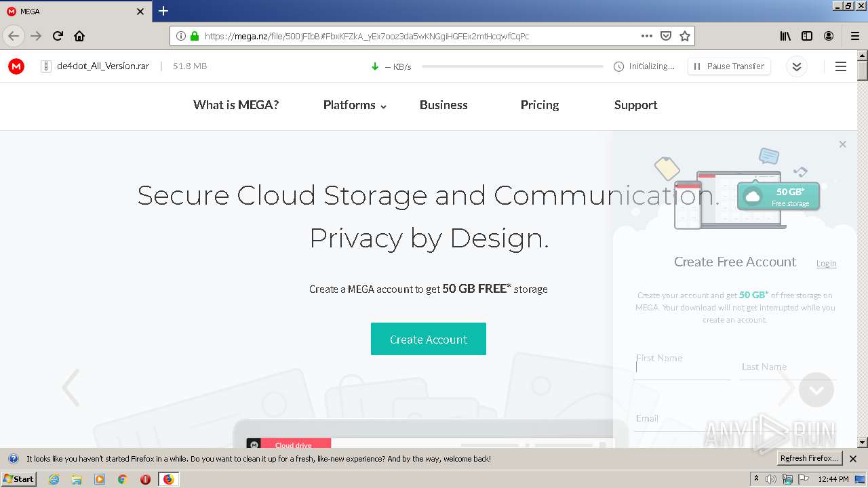Launch Internet Explorer from taskbar
The width and height of the screenshot is (868, 488).
(54, 479)
